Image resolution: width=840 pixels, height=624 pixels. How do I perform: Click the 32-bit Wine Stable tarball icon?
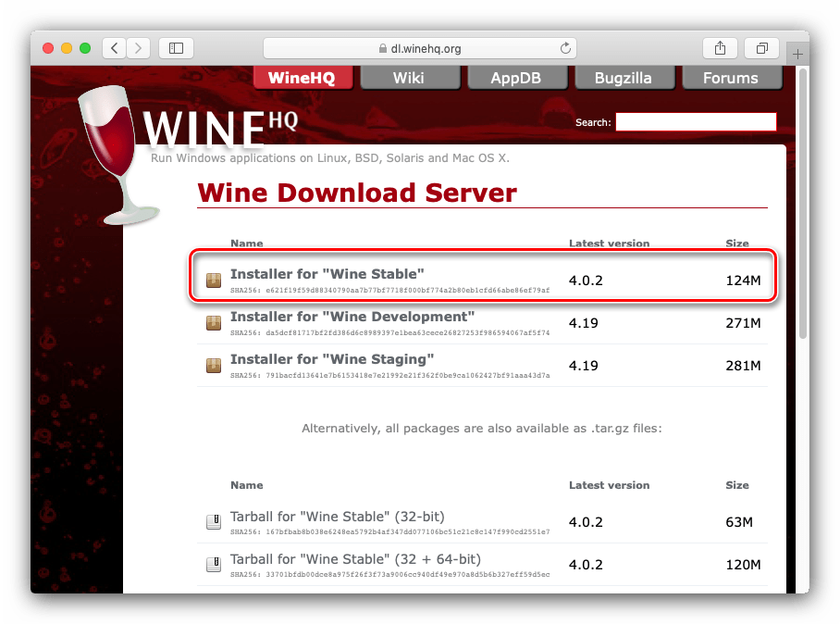point(214,522)
